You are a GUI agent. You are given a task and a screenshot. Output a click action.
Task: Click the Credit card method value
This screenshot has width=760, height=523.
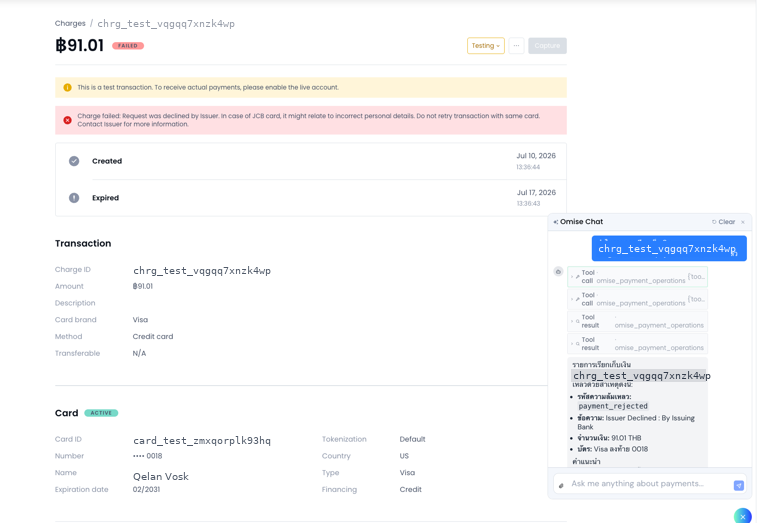(153, 336)
